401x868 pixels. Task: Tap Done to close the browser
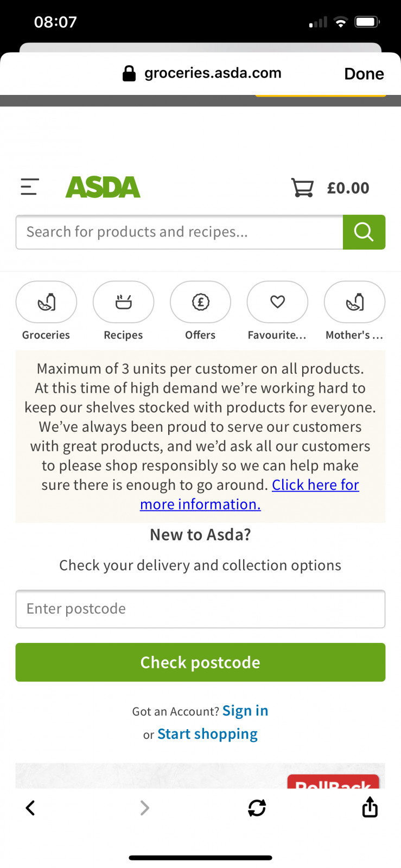[364, 74]
